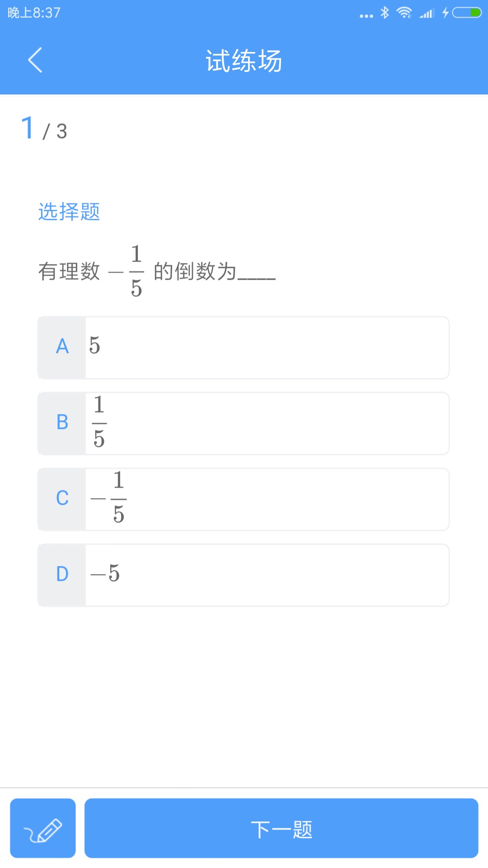Select answer option A with value 5

244,348
